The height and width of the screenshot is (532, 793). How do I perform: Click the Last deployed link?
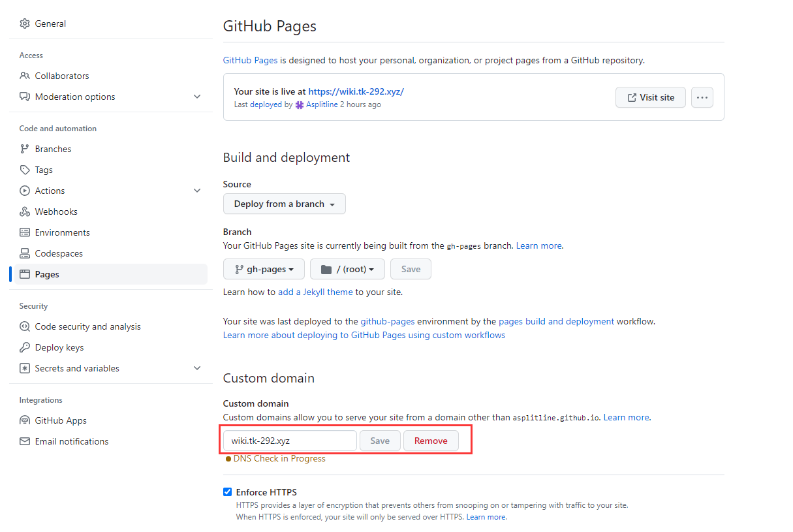click(x=258, y=104)
